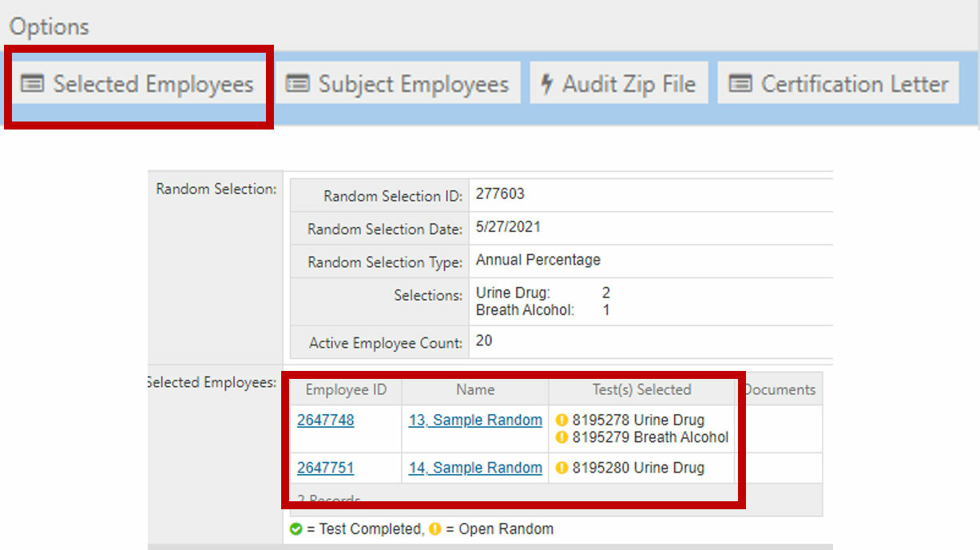Click the Test(s) Selected column header
This screenshot has width=980, height=550.
(641, 390)
